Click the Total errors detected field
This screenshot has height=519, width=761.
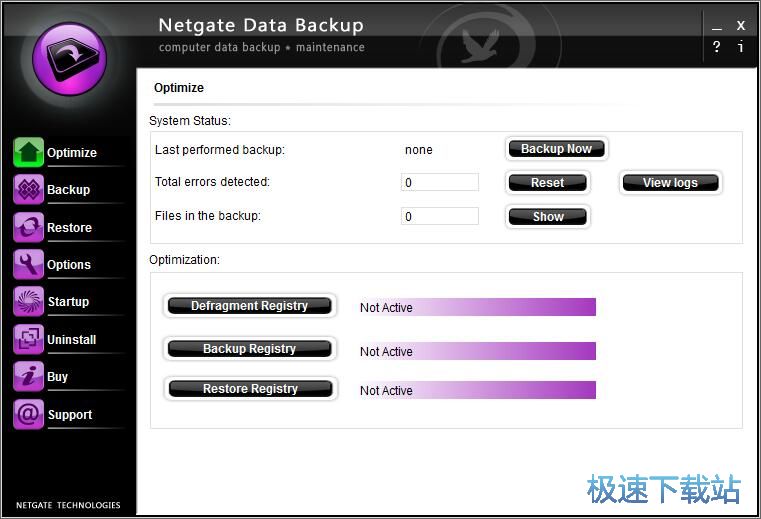440,183
